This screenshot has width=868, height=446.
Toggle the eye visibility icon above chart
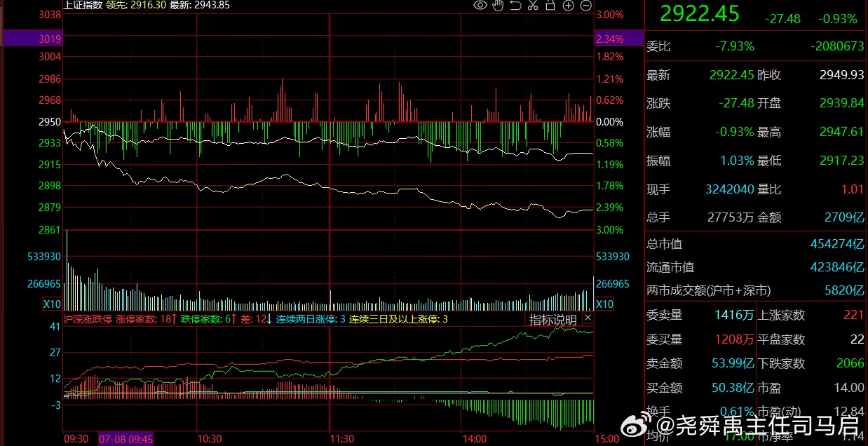point(480,6)
